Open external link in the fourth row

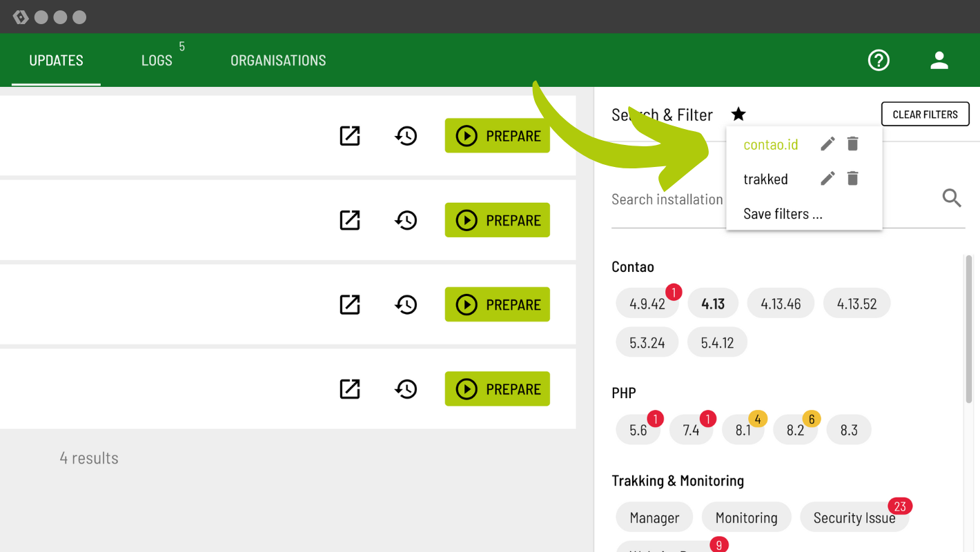[x=350, y=389]
